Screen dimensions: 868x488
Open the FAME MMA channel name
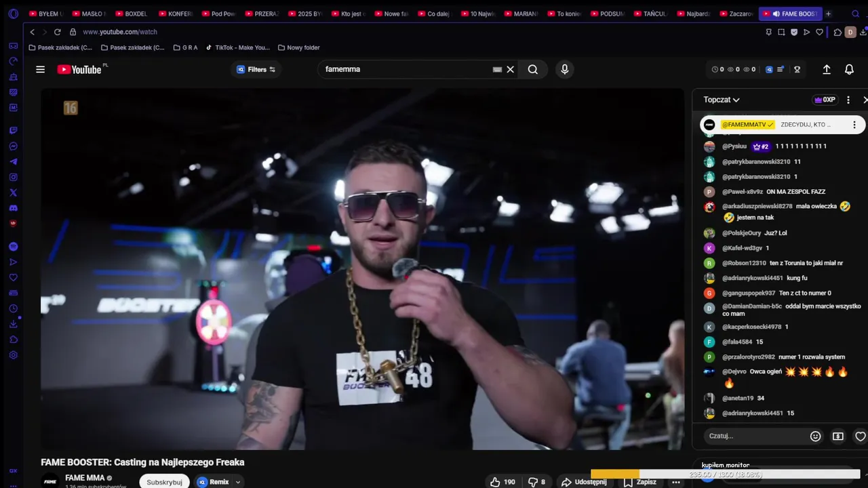pyautogui.click(x=85, y=478)
